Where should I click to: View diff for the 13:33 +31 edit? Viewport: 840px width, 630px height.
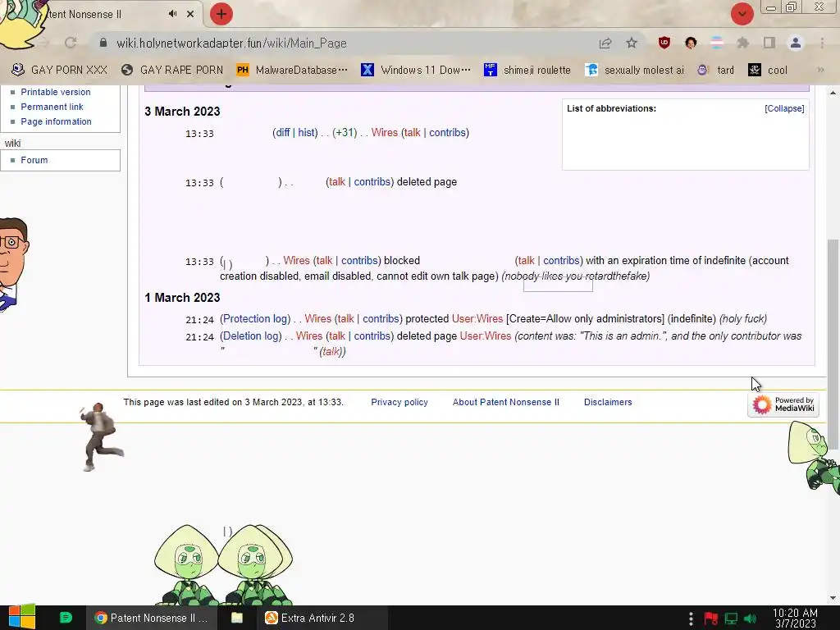point(283,132)
